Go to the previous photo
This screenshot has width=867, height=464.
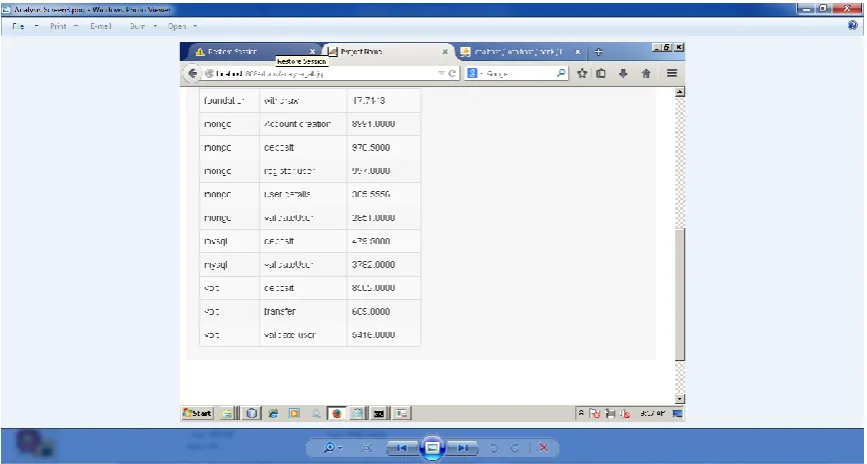point(402,448)
